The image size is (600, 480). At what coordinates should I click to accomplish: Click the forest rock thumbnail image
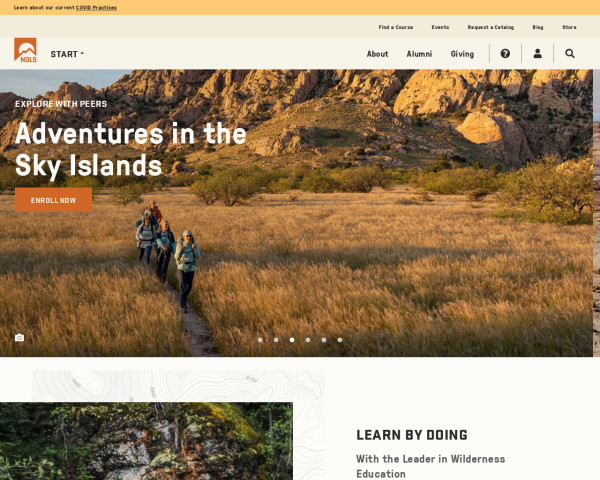pos(146,441)
